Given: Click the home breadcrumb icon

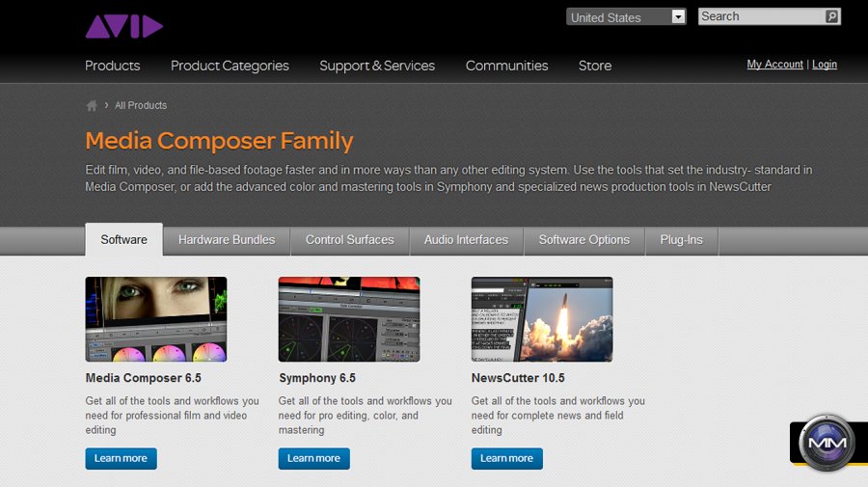Looking at the screenshot, I should point(92,106).
